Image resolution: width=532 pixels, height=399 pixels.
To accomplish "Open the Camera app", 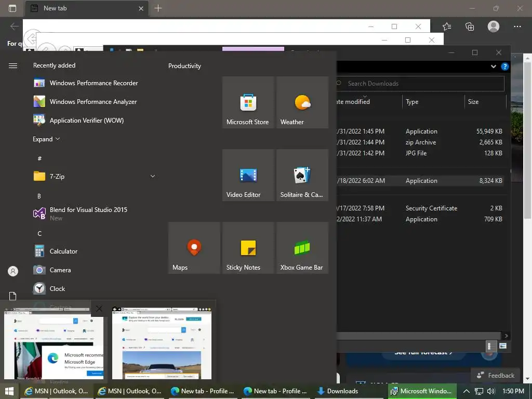I will click(52, 270).
